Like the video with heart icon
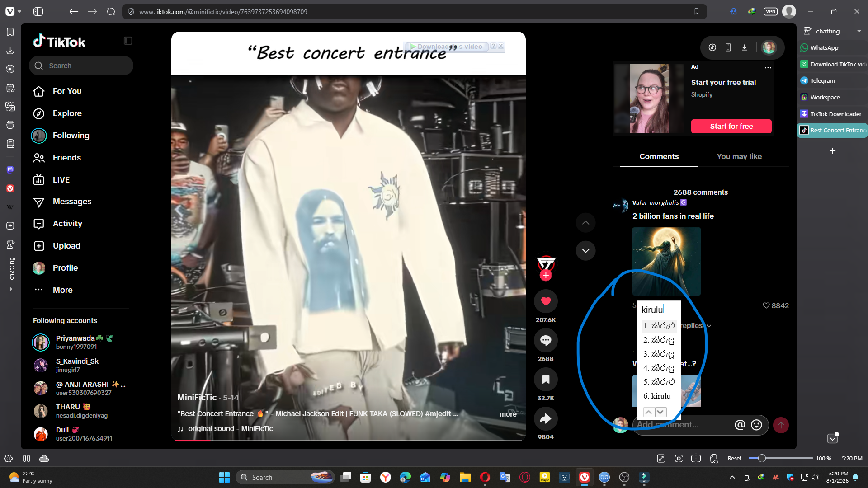868x488 pixels. coord(546,301)
